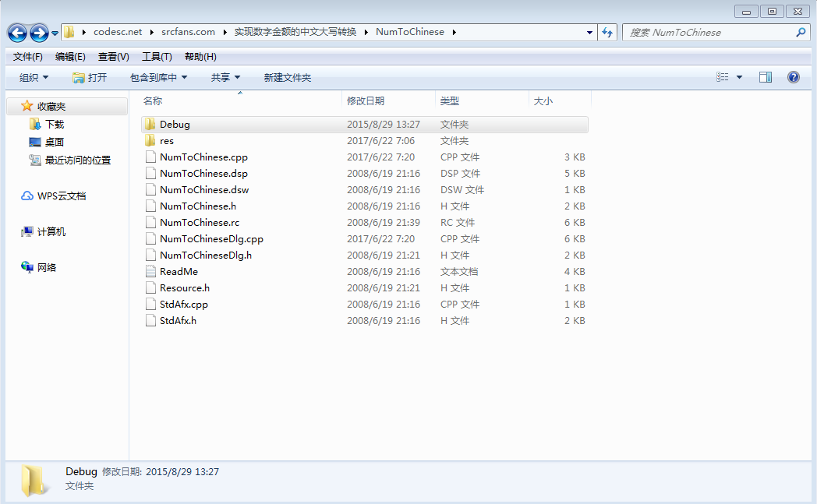Select the res folder icon
Viewport: 817px width, 504px height.
click(150, 140)
